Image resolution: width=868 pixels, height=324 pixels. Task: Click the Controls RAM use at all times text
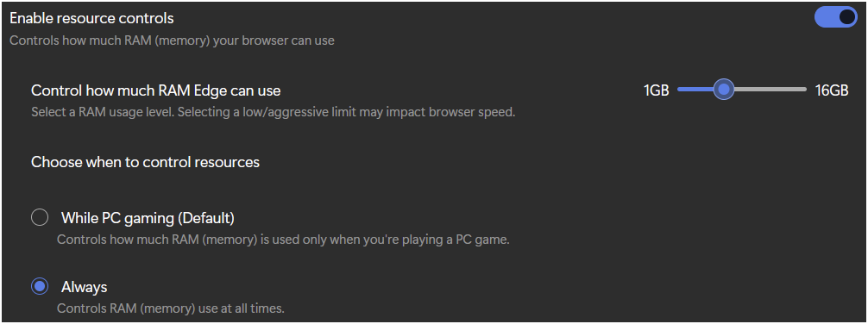171,308
